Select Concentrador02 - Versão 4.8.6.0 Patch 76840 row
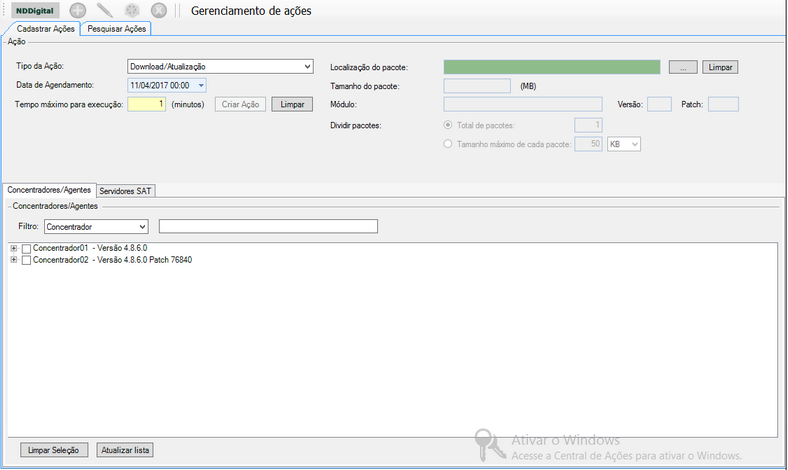The height and width of the screenshot is (470, 788). (x=112, y=260)
